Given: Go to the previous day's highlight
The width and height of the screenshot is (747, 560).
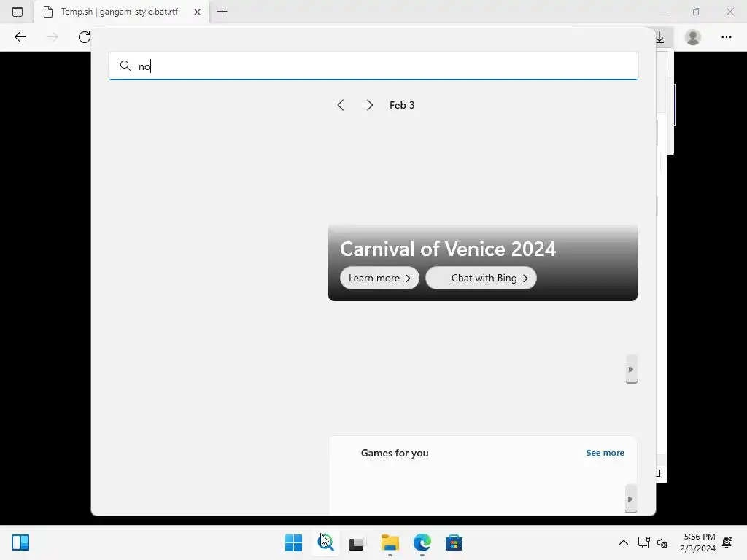Looking at the screenshot, I should coord(340,105).
